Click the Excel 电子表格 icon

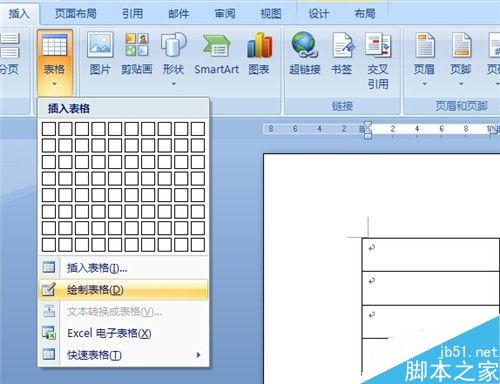click(x=49, y=333)
